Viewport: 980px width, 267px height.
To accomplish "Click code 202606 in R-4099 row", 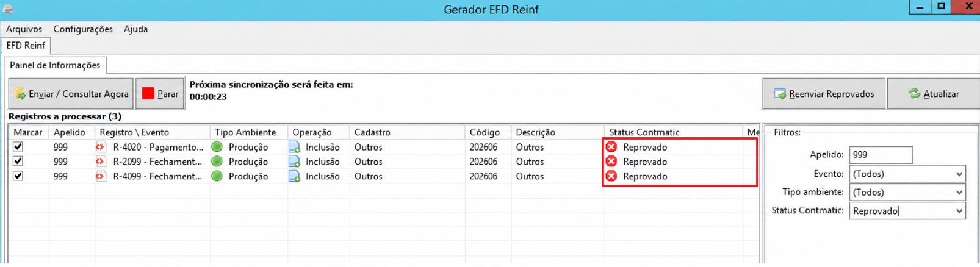I will click(x=483, y=176).
